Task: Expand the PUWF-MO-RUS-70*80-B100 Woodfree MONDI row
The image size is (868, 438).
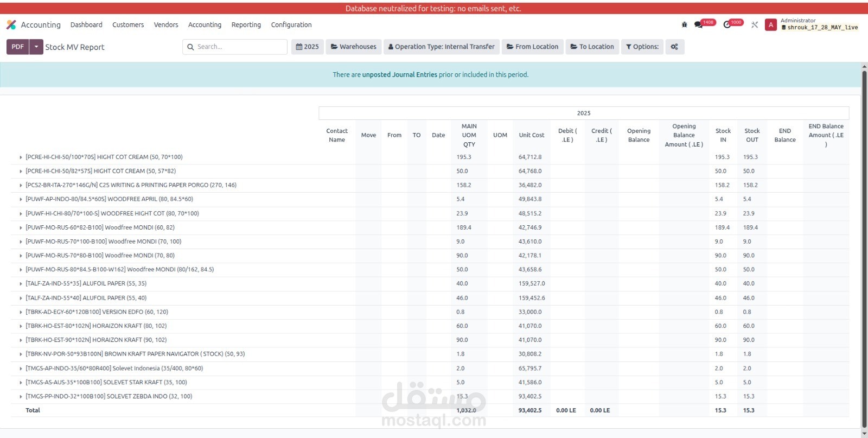Action: (21, 256)
